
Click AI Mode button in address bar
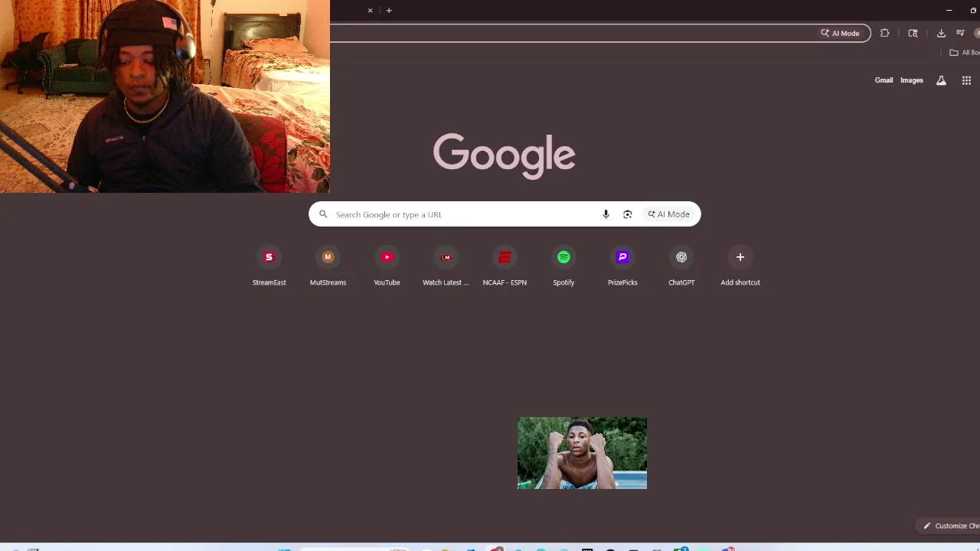[840, 33]
